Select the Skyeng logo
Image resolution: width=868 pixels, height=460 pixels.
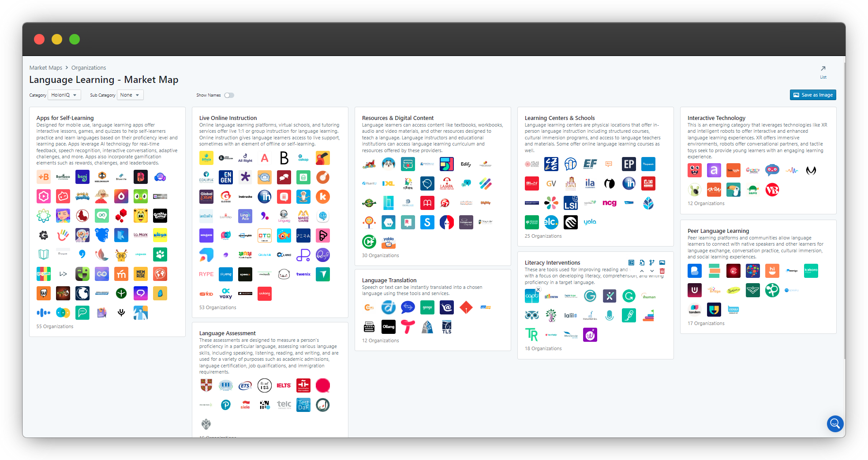click(x=225, y=274)
